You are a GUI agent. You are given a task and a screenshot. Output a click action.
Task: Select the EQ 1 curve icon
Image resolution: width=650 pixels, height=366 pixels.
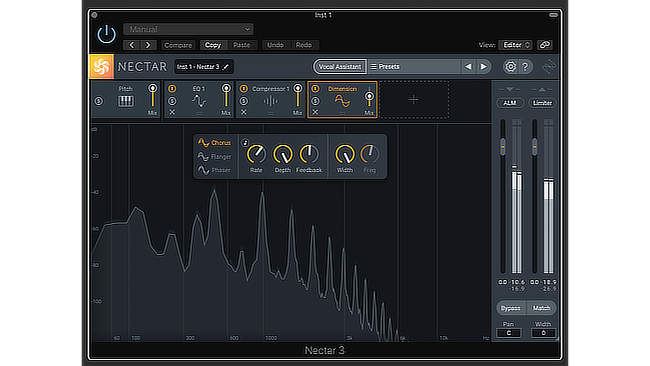(199, 101)
